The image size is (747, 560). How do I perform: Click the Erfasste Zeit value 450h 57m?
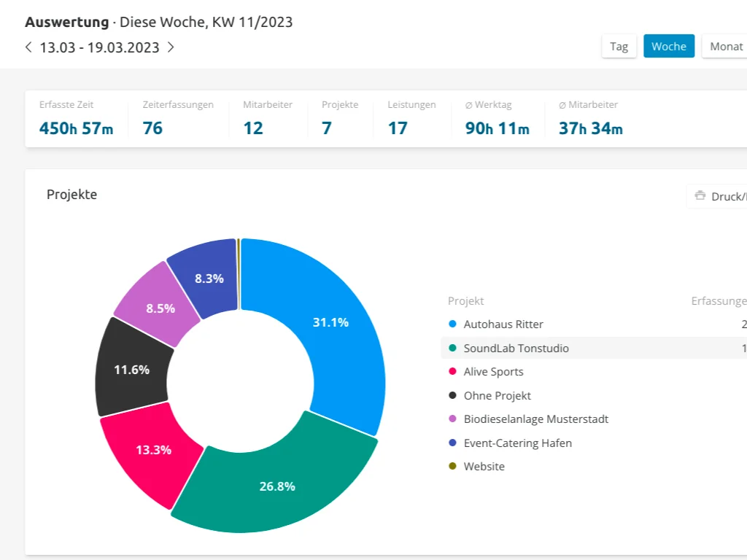76,128
